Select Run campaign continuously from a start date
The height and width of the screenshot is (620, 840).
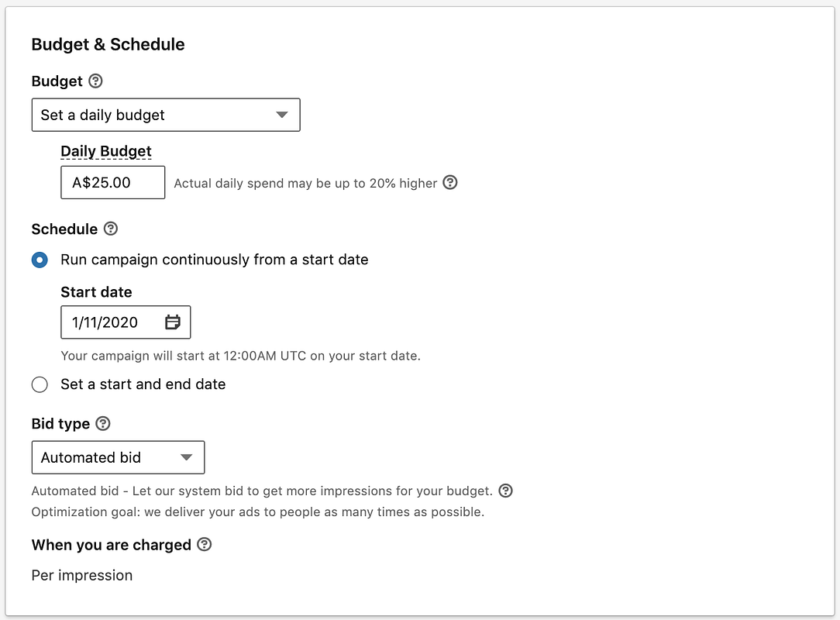click(40, 260)
